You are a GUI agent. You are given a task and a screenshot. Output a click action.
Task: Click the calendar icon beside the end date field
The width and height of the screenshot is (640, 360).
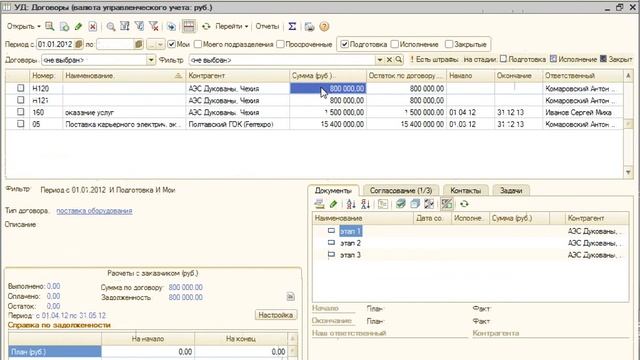(138, 44)
